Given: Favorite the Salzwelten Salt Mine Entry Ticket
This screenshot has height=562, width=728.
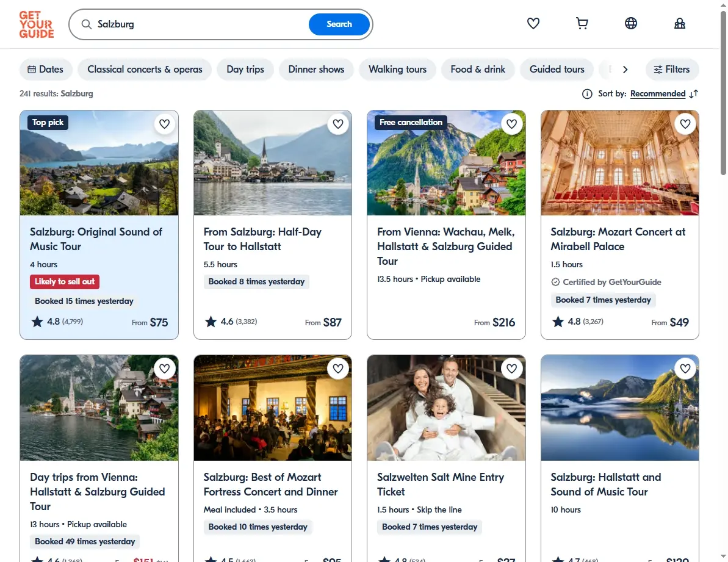Looking at the screenshot, I should 511,369.
